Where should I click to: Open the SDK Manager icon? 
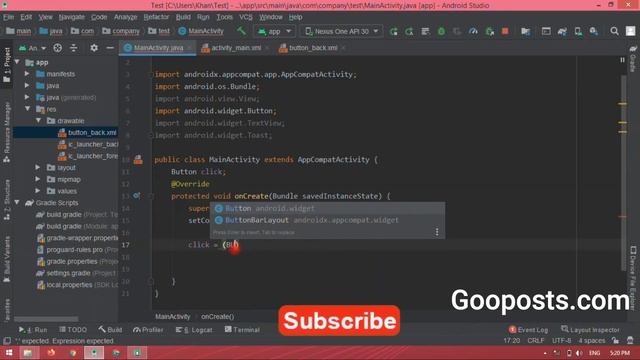(x=593, y=31)
